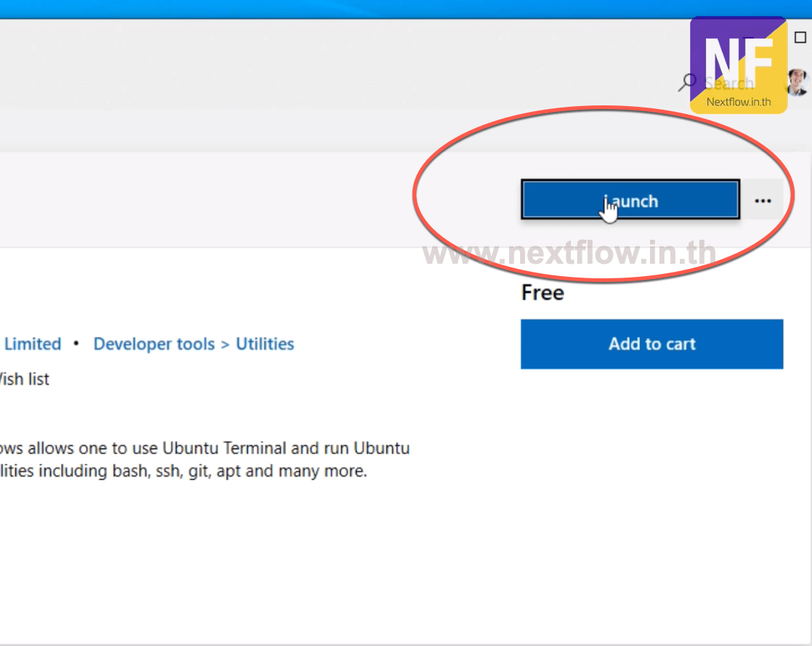Open the publisher link ending in Limited
The height and width of the screenshot is (646, 812).
point(31,344)
